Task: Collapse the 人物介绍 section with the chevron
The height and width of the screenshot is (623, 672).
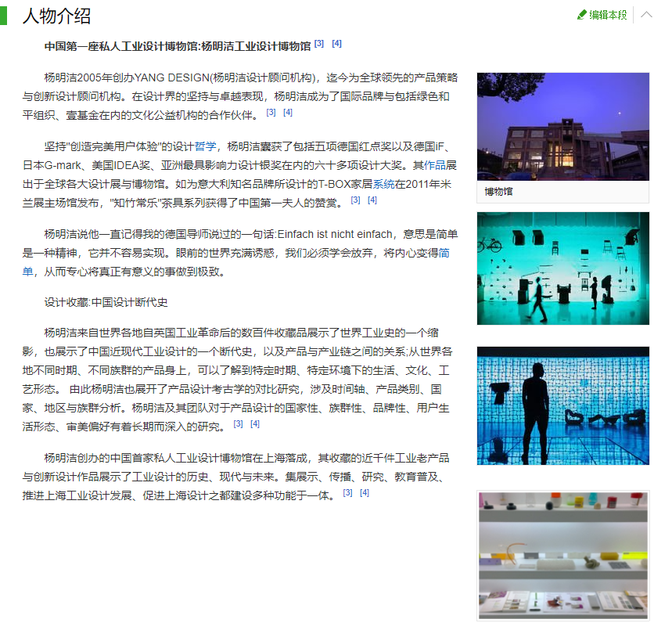Action: point(646,15)
